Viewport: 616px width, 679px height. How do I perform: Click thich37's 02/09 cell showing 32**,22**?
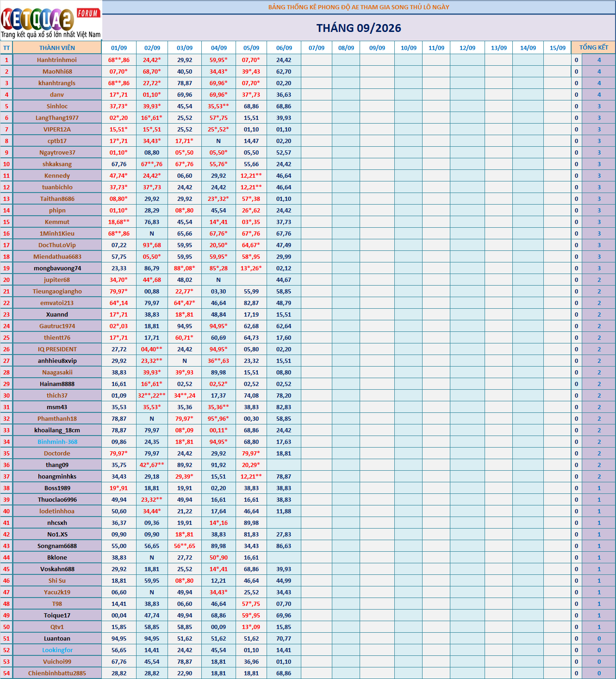point(152,395)
